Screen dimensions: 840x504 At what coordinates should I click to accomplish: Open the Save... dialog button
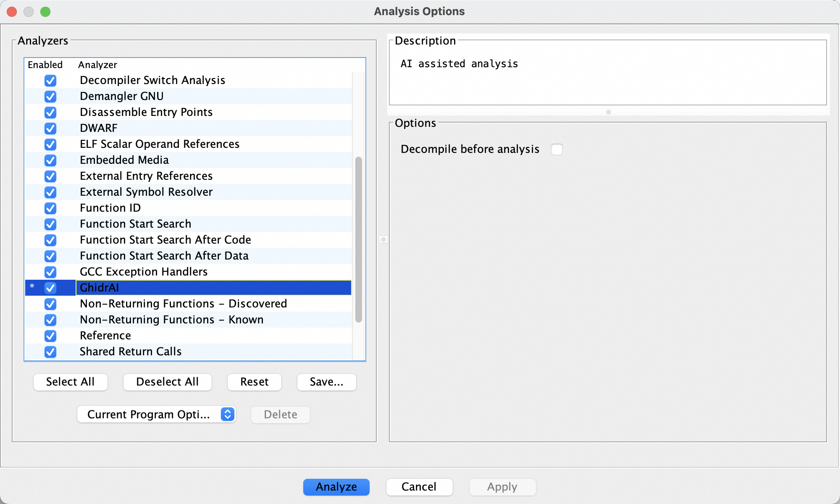tap(326, 382)
